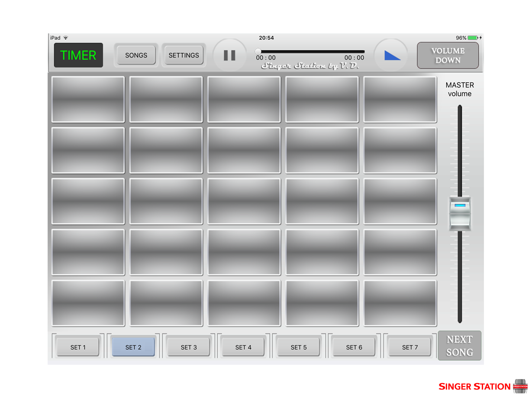Image resolution: width=532 pixels, height=399 pixels.
Task: Open the SETTINGS panel
Action: 184,55
